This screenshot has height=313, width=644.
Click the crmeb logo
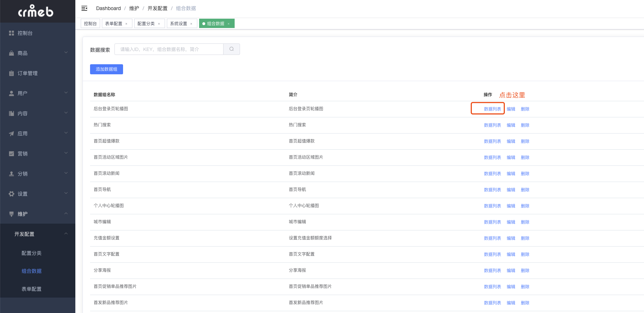click(x=36, y=11)
